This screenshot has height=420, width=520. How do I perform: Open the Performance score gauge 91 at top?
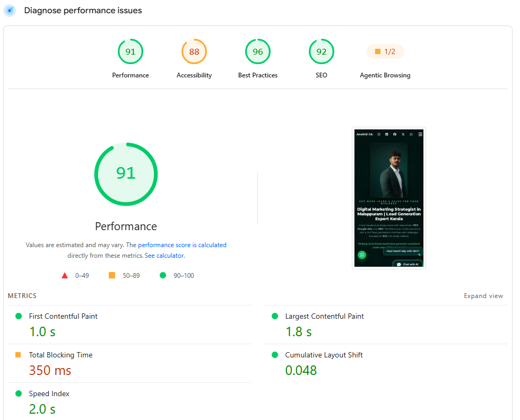[x=131, y=51]
